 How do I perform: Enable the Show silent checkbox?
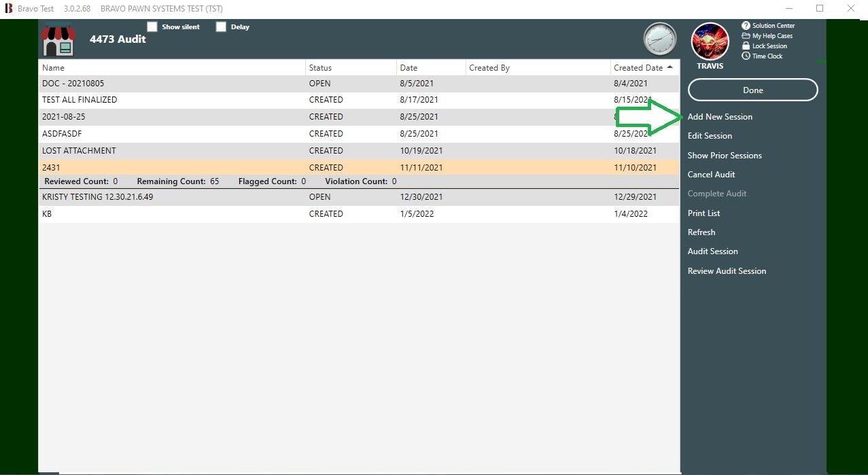(x=152, y=27)
